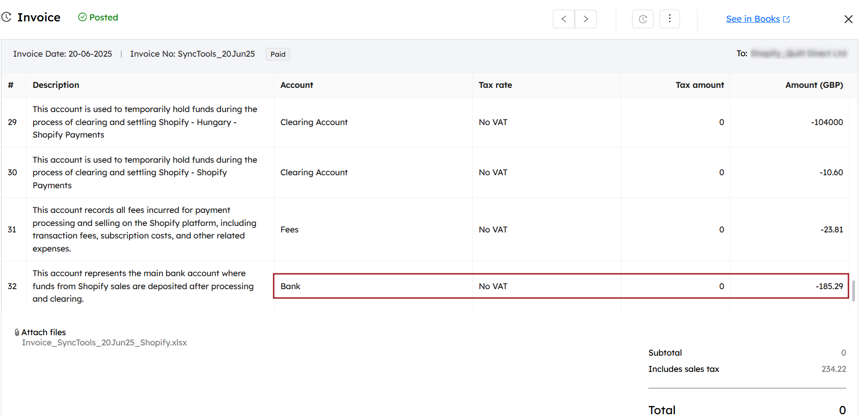
Task: Click amount -23.81 in row 31
Action: pyautogui.click(x=832, y=230)
